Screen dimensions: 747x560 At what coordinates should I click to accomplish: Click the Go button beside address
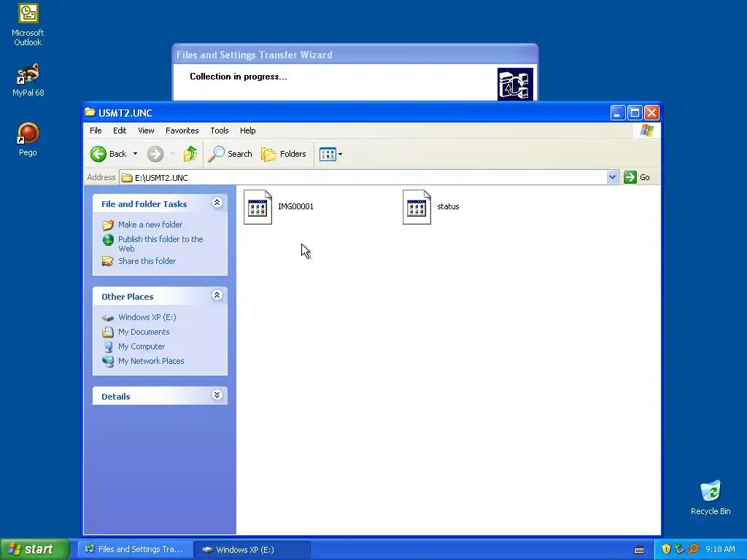coord(637,177)
